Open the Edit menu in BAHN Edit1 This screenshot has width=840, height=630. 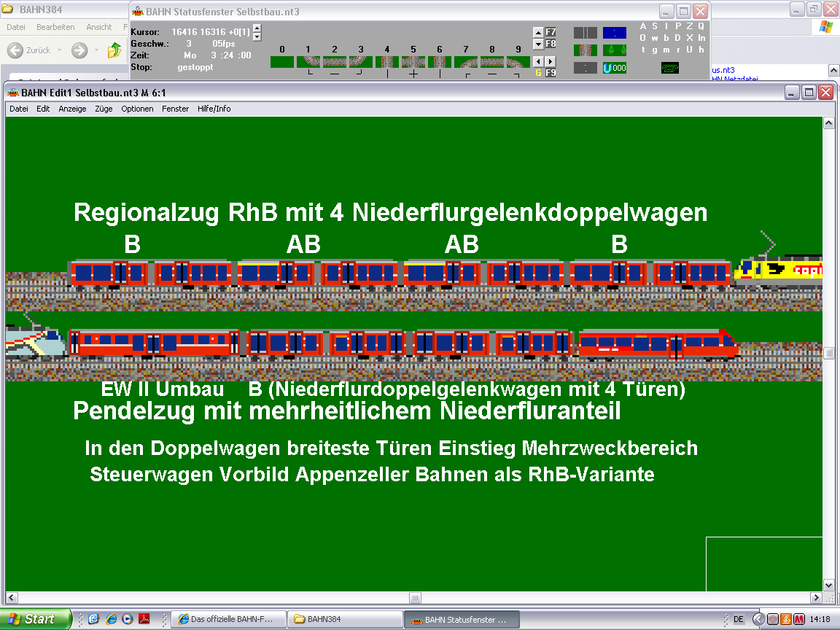coord(43,109)
